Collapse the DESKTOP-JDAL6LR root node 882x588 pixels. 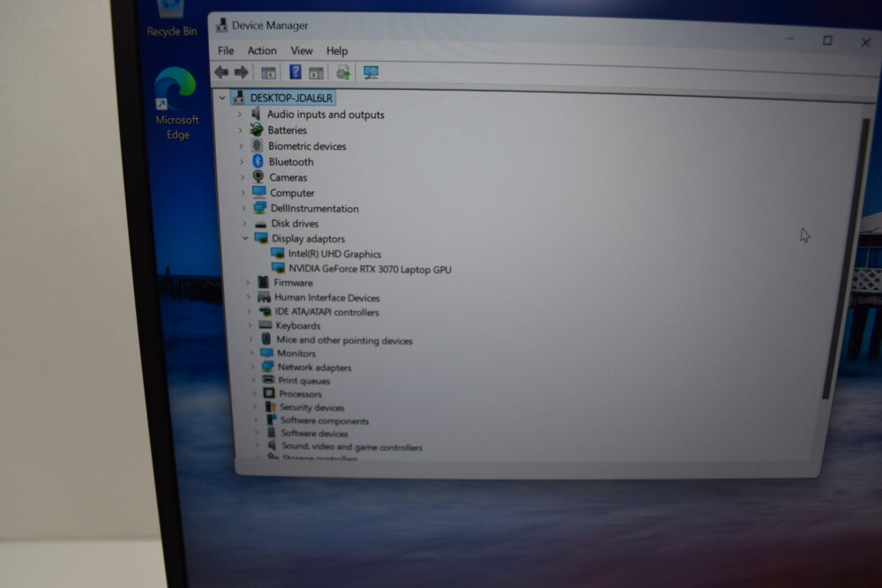[222, 98]
